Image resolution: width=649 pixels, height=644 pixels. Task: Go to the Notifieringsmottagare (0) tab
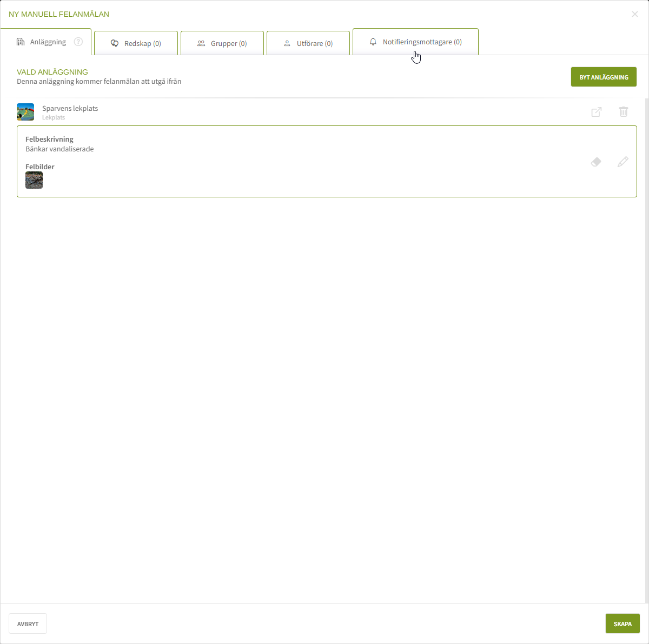(415, 42)
